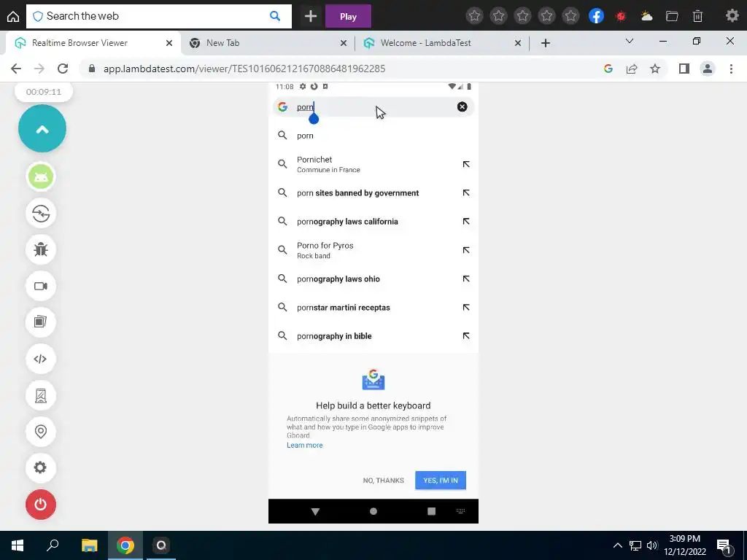Select the 'Porno for Pyros' suggestion
The width and height of the screenshot is (747, 560).
click(373, 250)
